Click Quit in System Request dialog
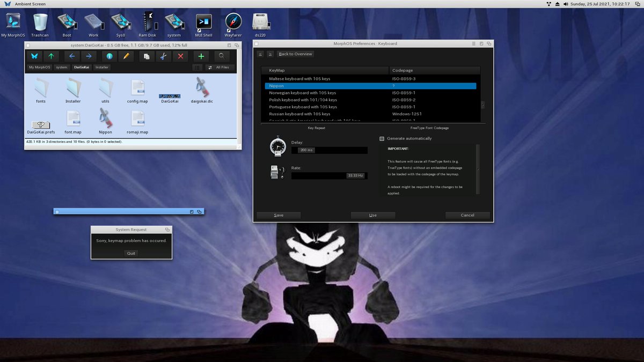644x362 pixels. [x=131, y=253]
